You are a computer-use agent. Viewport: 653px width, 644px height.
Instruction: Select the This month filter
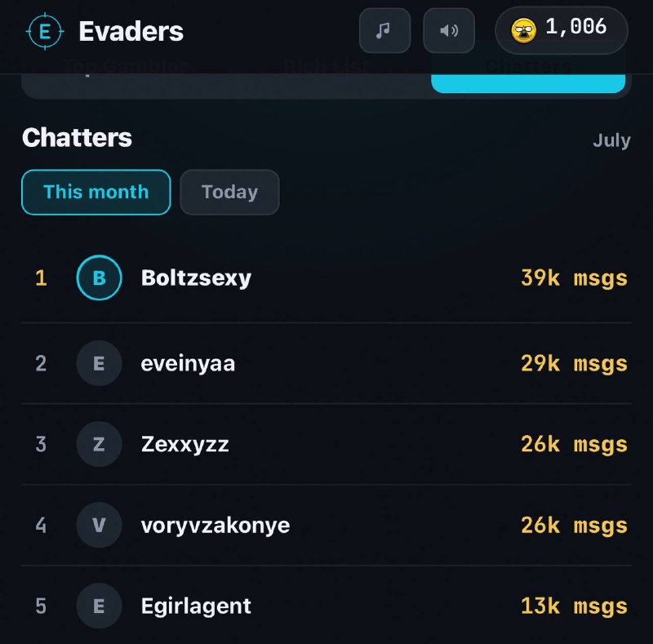(96, 192)
